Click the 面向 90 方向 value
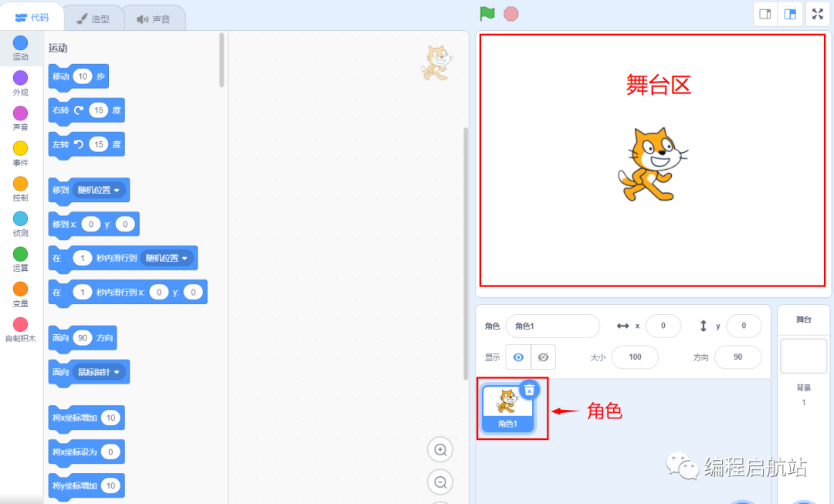This screenshot has height=504, width=834. coord(83,337)
